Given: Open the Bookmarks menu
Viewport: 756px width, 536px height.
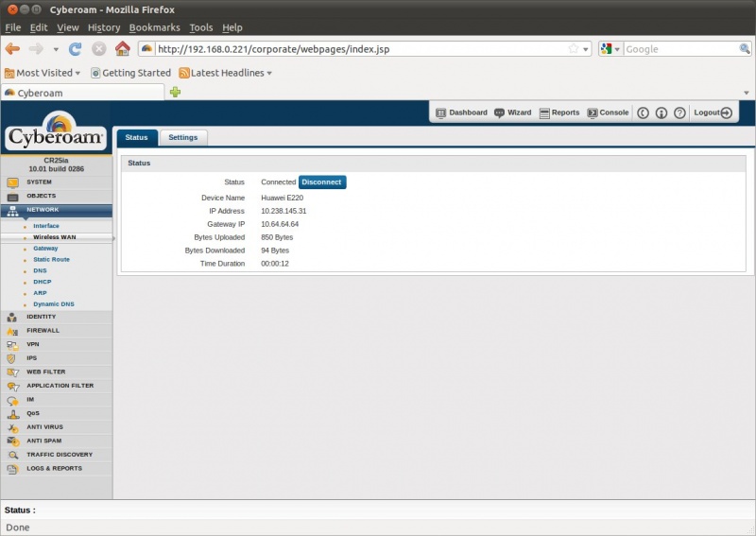Looking at the screenshot, I should [154, 27].
